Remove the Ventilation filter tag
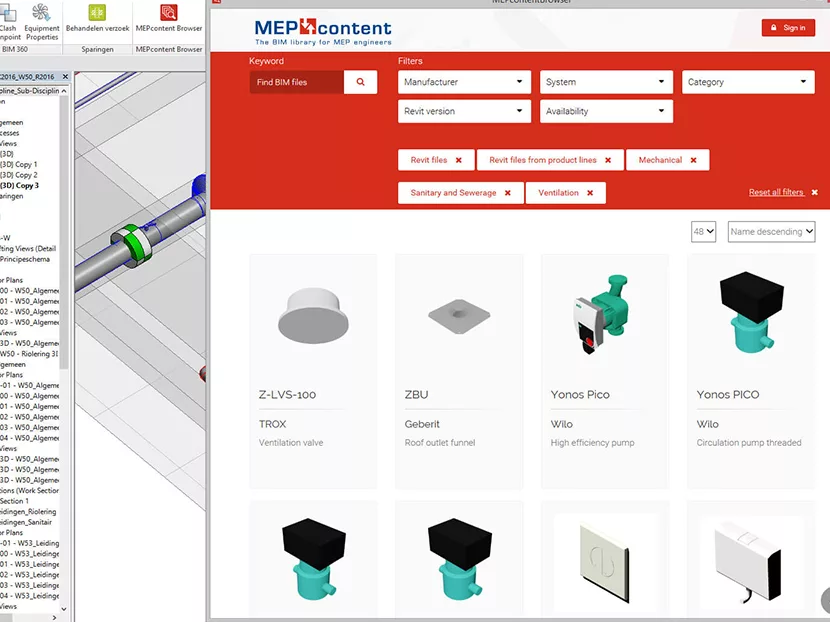The width and height of the screenshot is (830, 622). coord(590,193)
